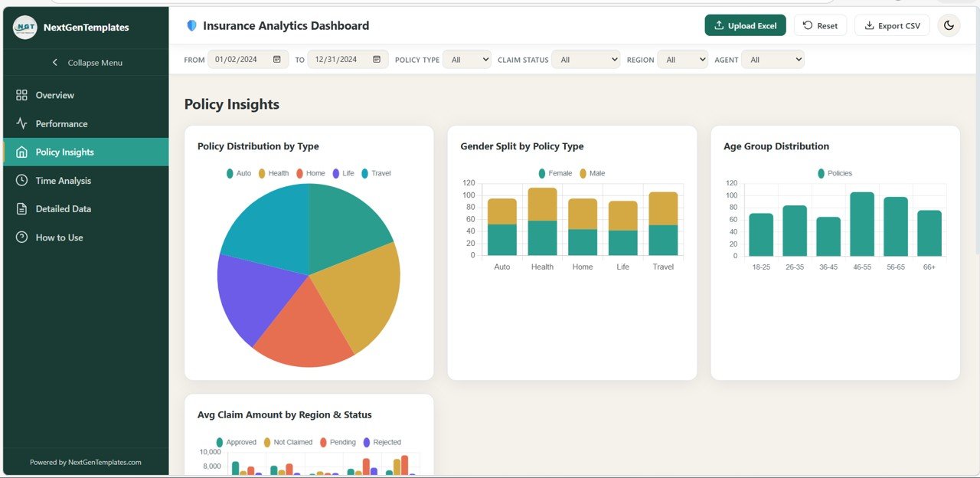
Task: Toggle dark mode with the moon icon
Action: tap(949, 25)
